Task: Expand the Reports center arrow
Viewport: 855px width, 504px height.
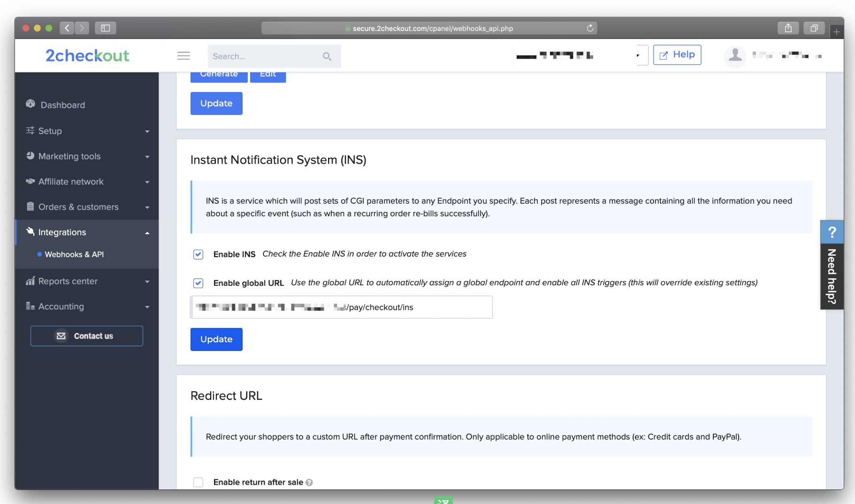Action: pos(147,282)
